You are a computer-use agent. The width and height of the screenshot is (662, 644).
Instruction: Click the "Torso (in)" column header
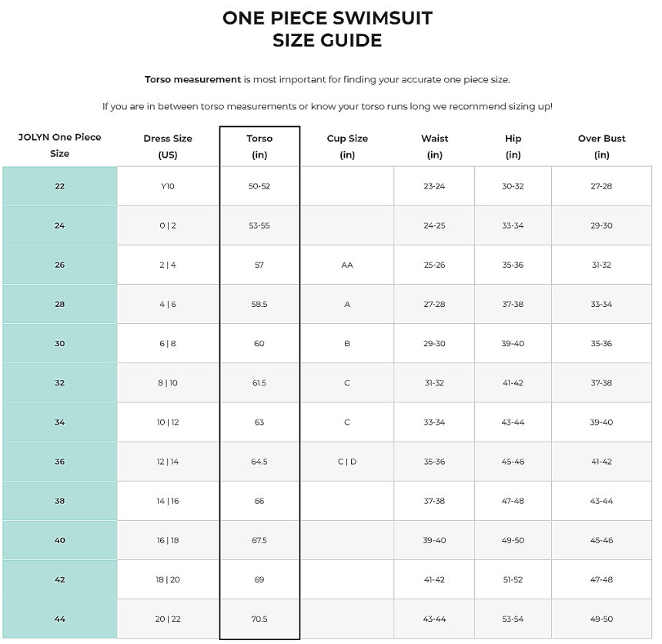(259, 146)
